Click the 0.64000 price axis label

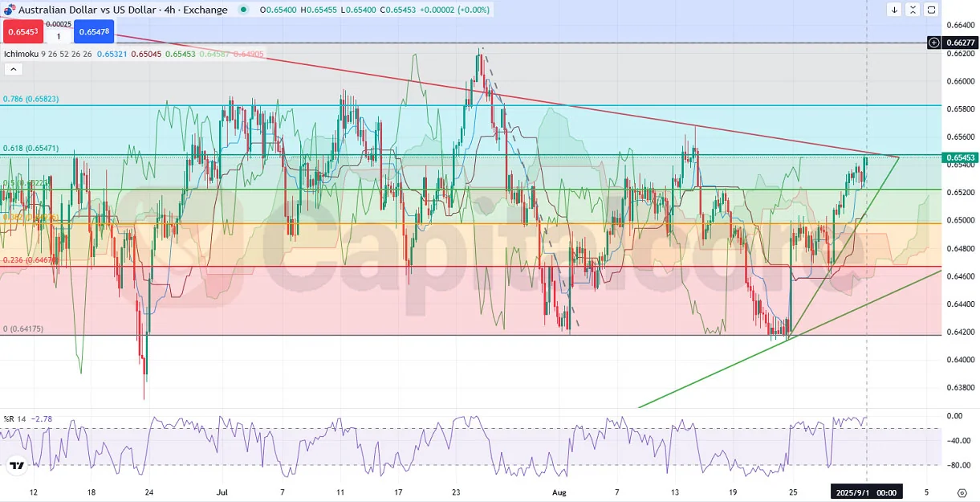point(960,360)
